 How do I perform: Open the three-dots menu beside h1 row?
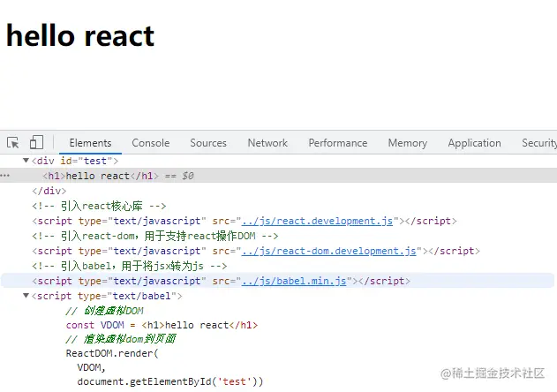click(5, 175)
